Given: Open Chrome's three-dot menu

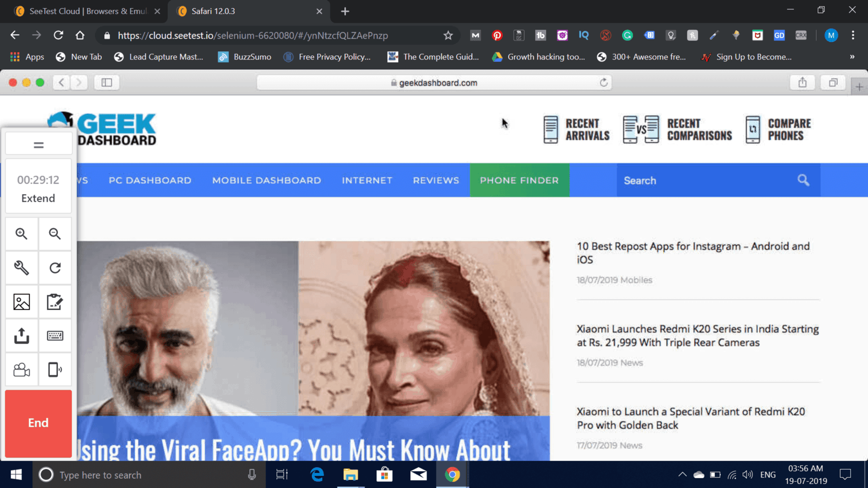Looking at the screenshot, I should pos(854,35).
